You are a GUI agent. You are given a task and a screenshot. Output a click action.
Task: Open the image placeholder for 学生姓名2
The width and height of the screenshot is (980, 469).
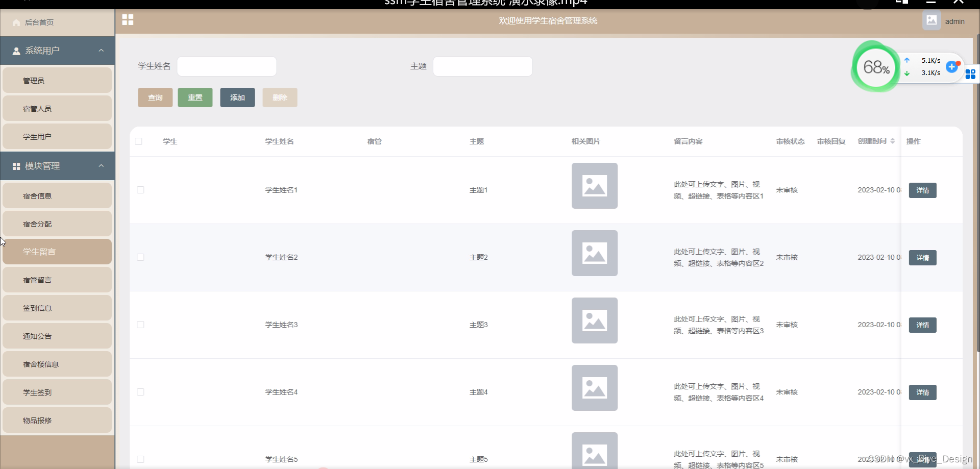(595, 253)
